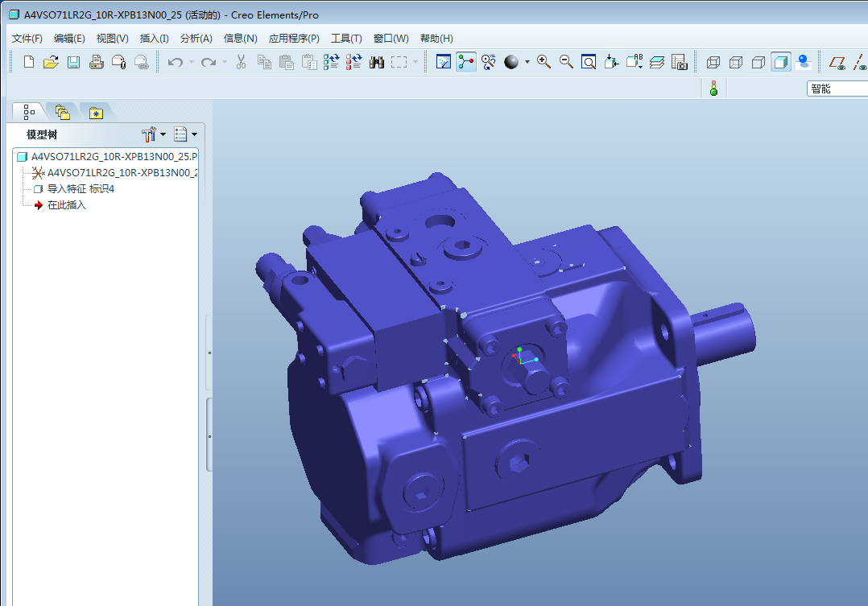The width and height of the screenshot is (868, 606).
Task: Open 应用程序(P) menu
Action: [x=294, y=38]
